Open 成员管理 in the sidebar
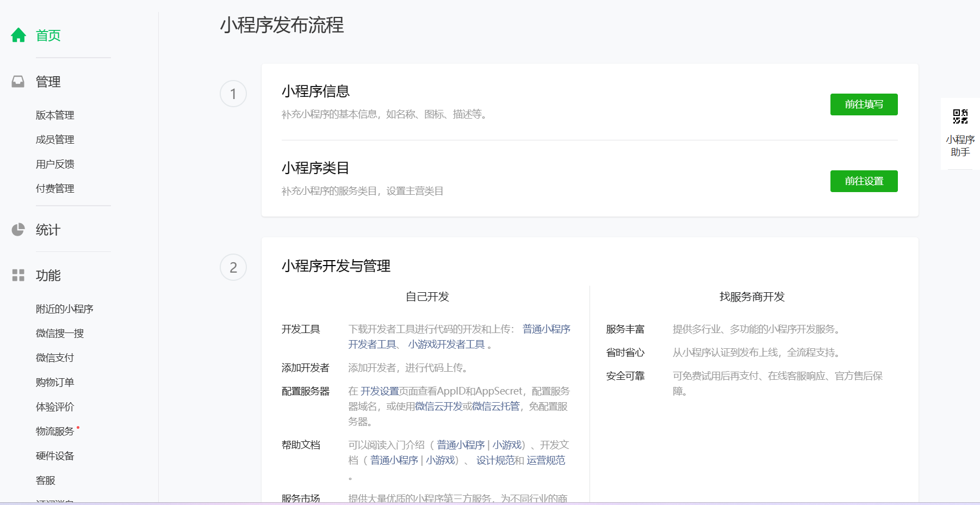This screenshot has height=505, width=980. [55, 140]
